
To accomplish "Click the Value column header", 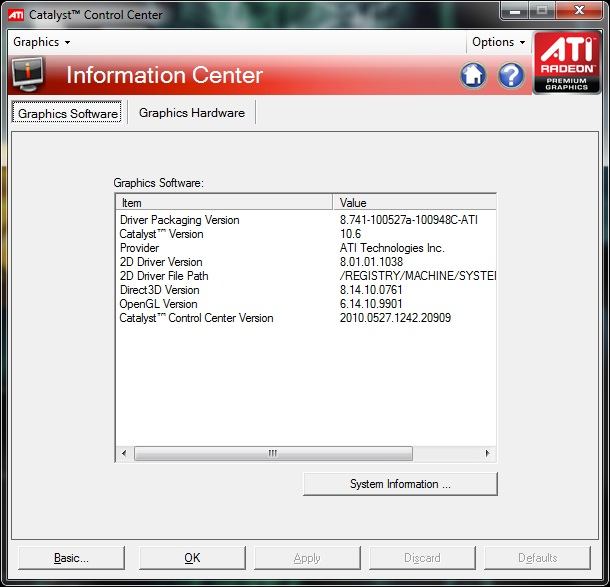I will click(x=415, y=203).
